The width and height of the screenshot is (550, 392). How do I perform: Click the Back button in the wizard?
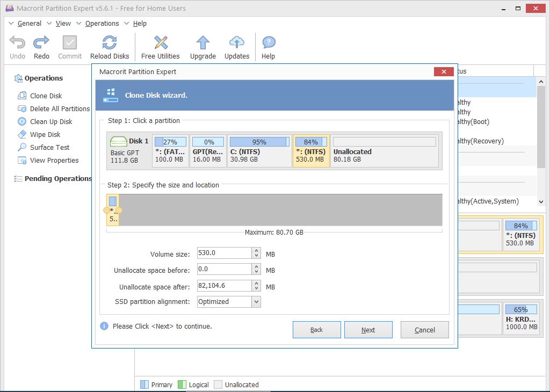pos(316,330)
